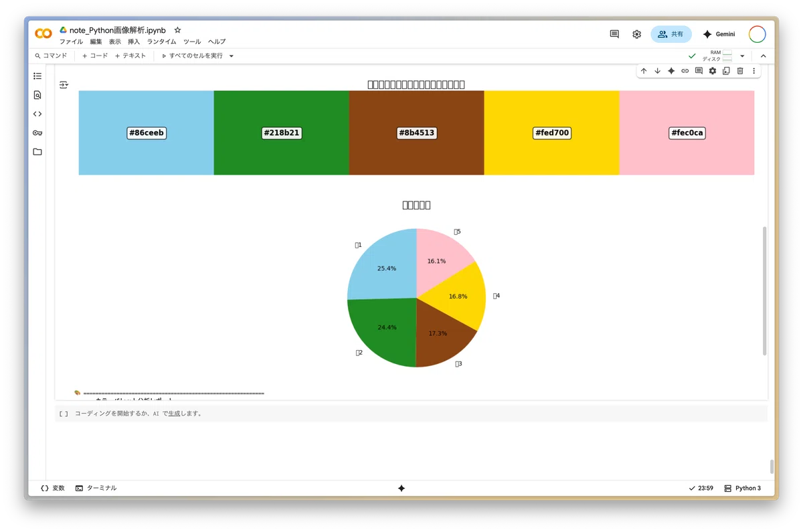Open the RAM and disk connection dropdown

coord(742,56)
